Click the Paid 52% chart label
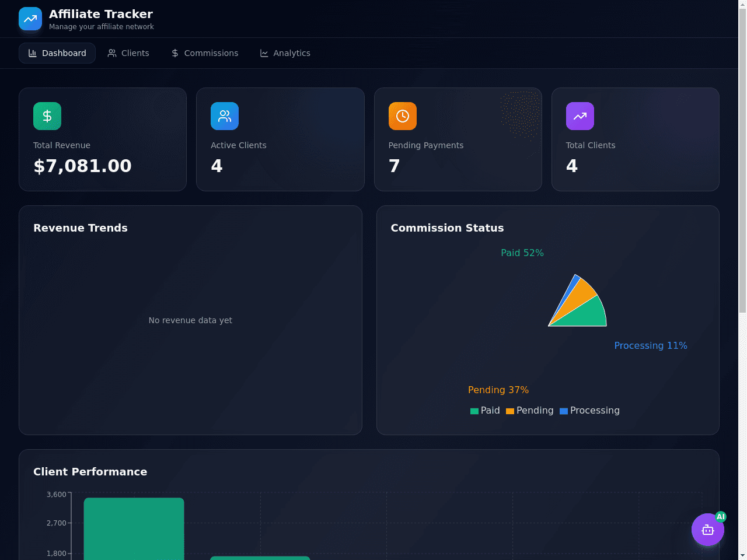The image size is (747, 560). pyautogui.click(x=522, y=253)
